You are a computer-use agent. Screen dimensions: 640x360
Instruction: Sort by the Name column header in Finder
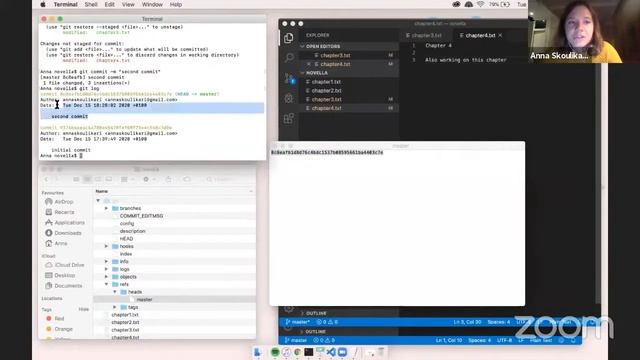[x=102, y=191]
